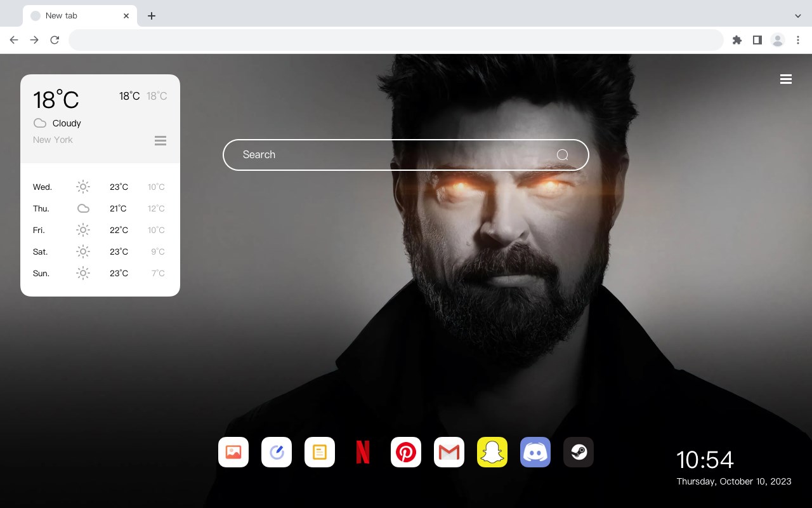Open the page hamburger menu at top right
Screen dimensions: 812x508
tap(786, 79)
